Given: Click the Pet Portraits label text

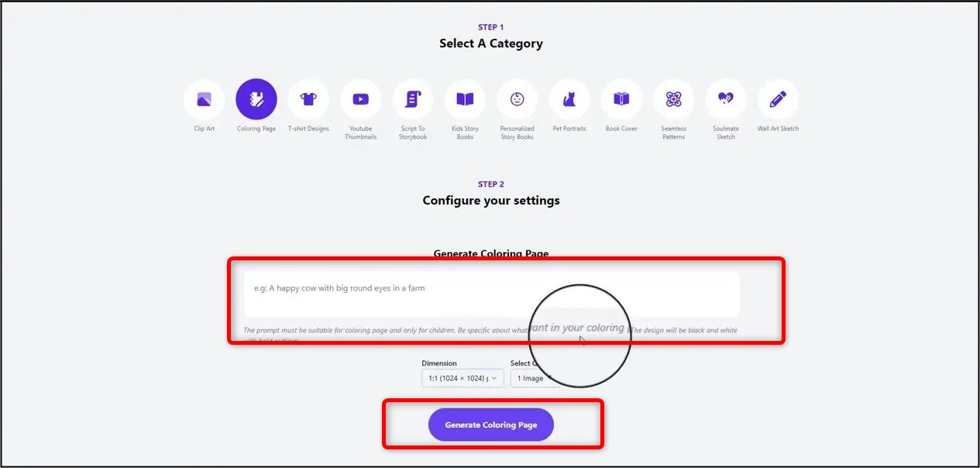Looking at the screenshot, I should tap(569, 129).
